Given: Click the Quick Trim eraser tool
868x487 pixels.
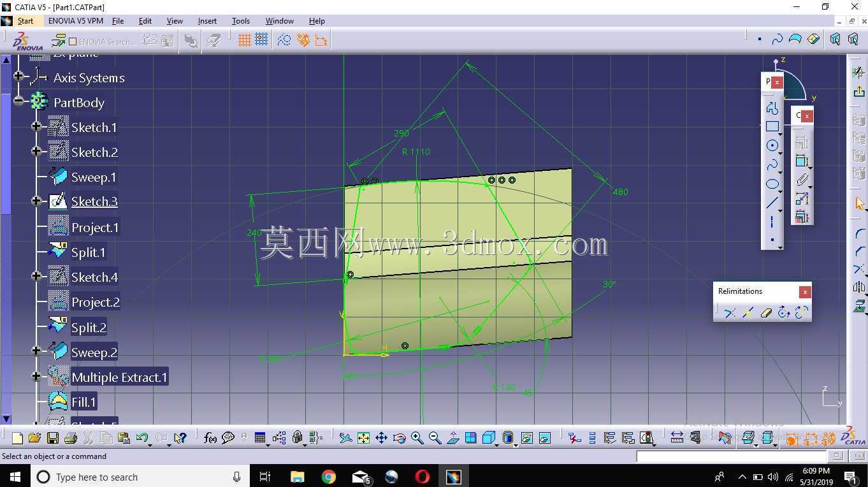Looking at the screenshot, I should tap(766, 312).
